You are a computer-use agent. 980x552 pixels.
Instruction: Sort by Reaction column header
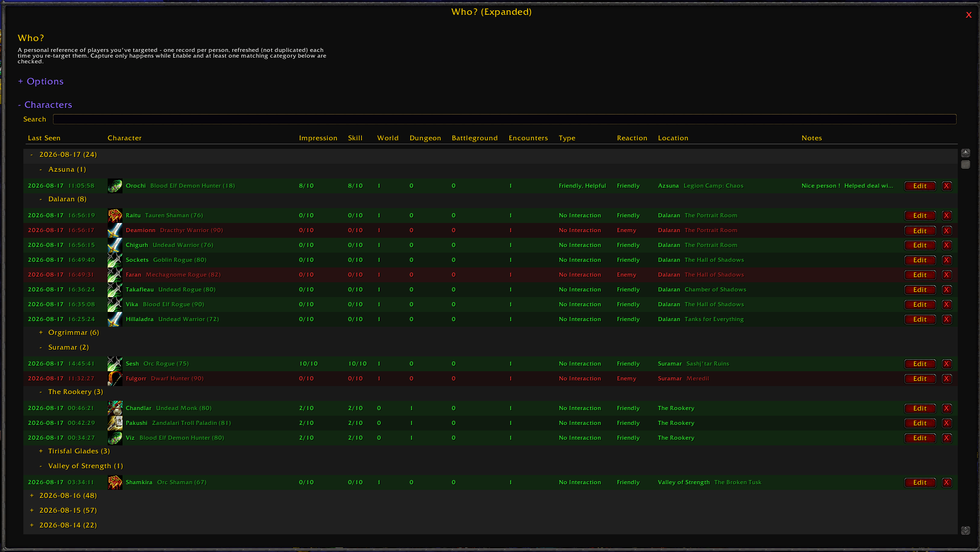click(632, 138)
